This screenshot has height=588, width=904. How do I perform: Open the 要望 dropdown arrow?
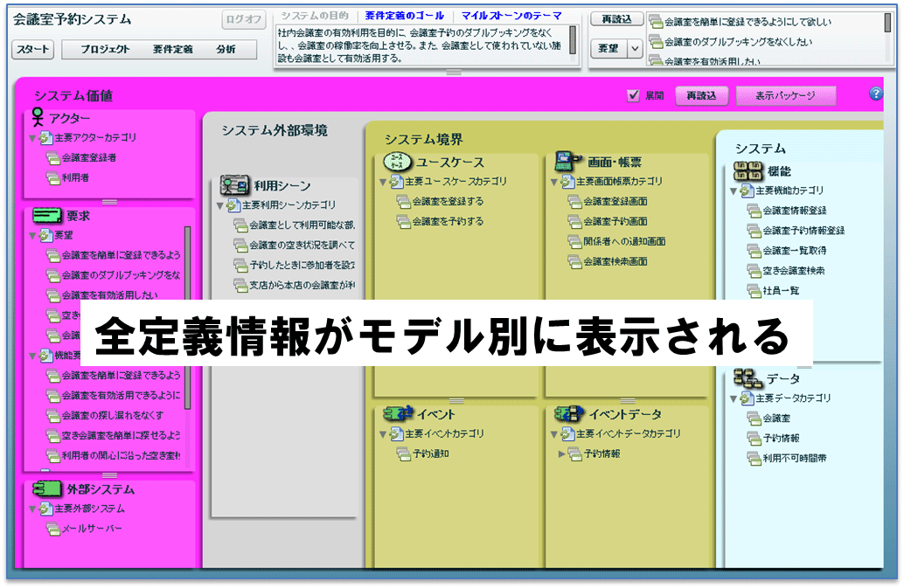pyautogui.click(x=634, y=49)
